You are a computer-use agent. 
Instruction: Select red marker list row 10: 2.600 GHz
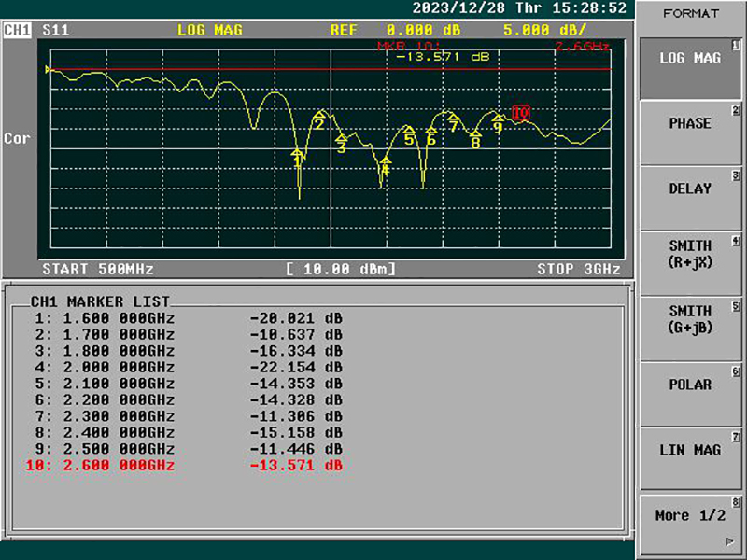[x=184, y=465]
